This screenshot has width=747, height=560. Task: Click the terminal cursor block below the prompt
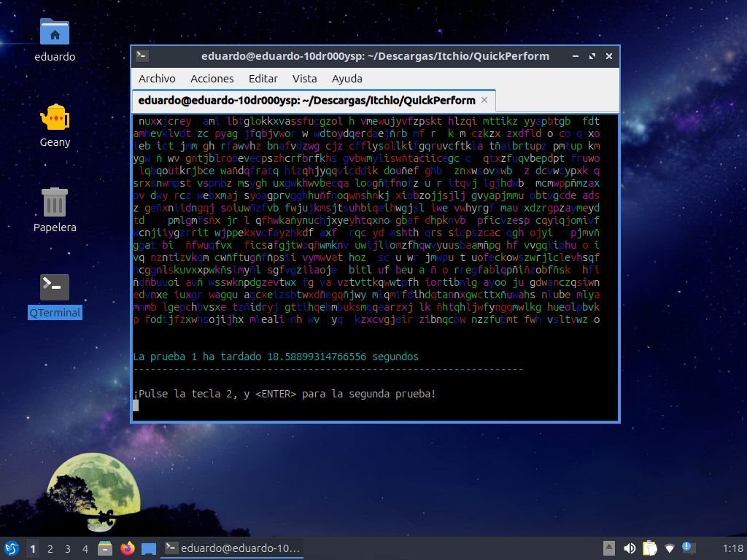(136, 405)
